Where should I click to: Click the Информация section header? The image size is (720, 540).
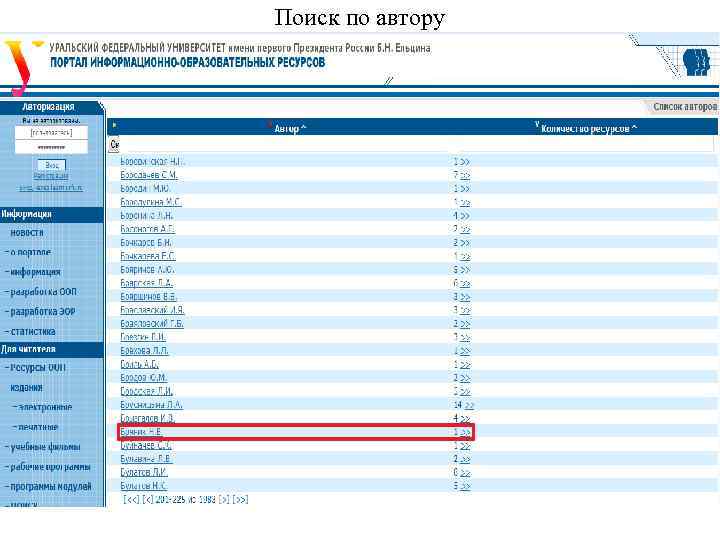[x=51, y=214]
